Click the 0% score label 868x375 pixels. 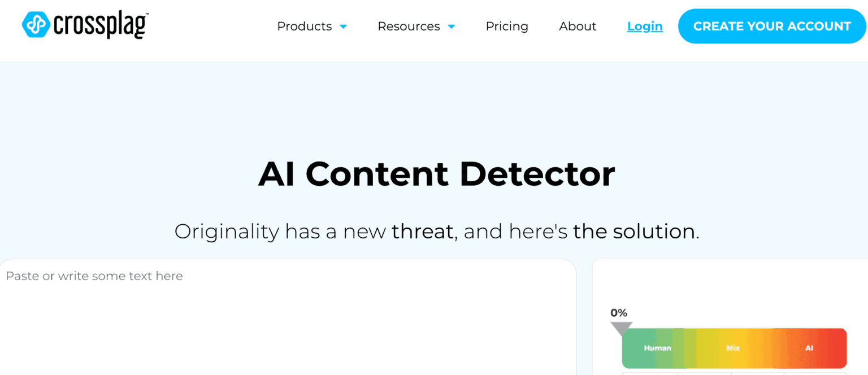coord(619,312)
